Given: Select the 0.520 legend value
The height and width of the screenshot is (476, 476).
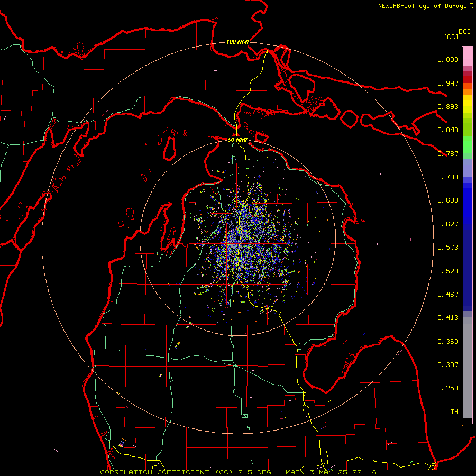Looking at the screenshot, I should pos(448,271).
